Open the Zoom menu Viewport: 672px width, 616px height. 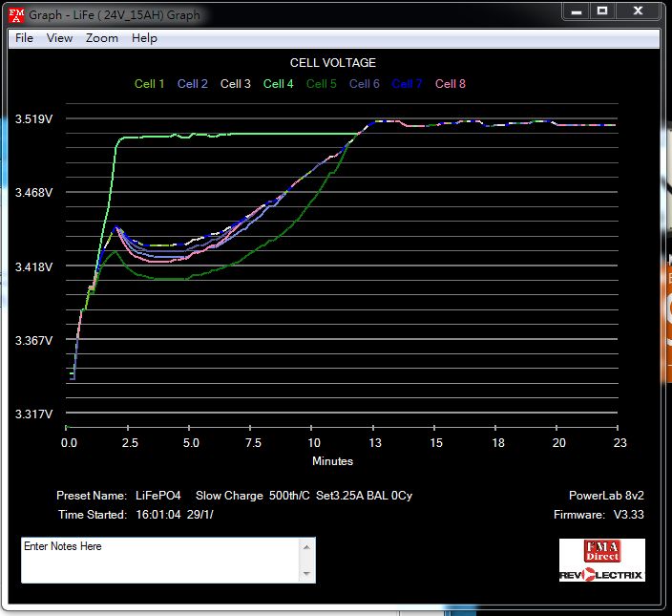102,38
